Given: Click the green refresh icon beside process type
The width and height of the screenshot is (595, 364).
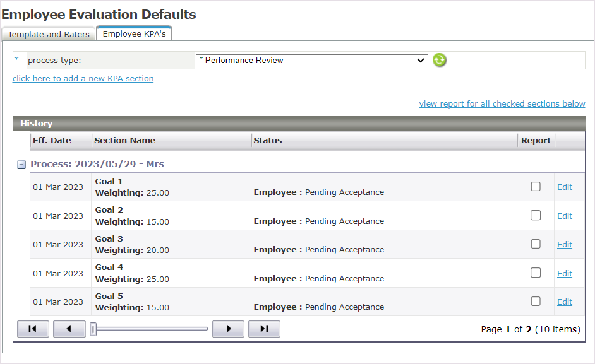Looking at the screenshot, I should coord(439,61).
